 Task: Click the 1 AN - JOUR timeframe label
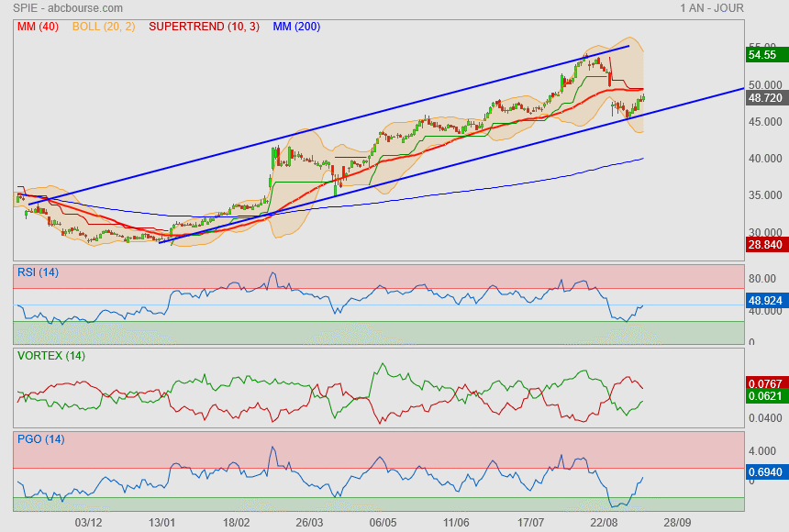tap(712, 8)
